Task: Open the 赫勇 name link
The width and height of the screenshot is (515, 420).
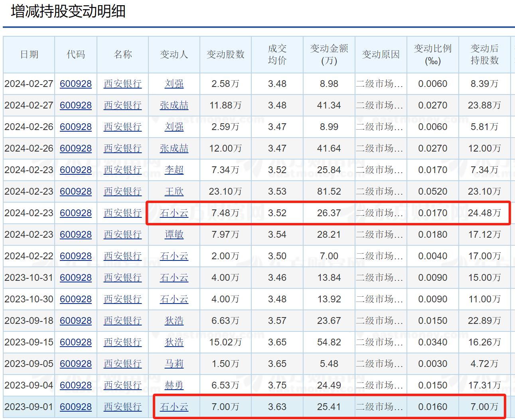Action: coord(174,385)
